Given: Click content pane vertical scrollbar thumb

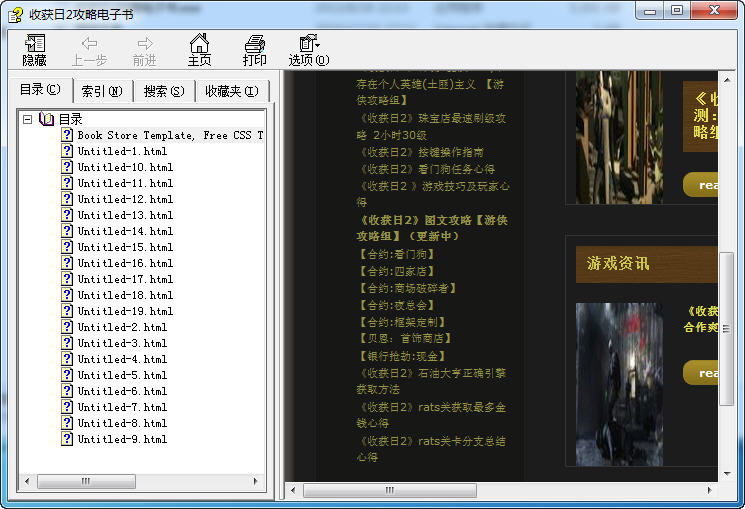Looking at the screenshot, I should (726, 328).
